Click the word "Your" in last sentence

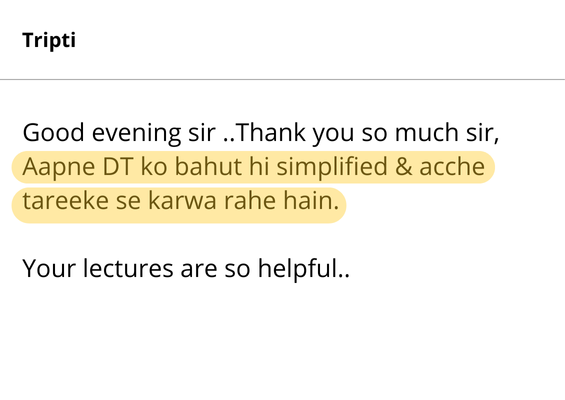click(49, 269)
